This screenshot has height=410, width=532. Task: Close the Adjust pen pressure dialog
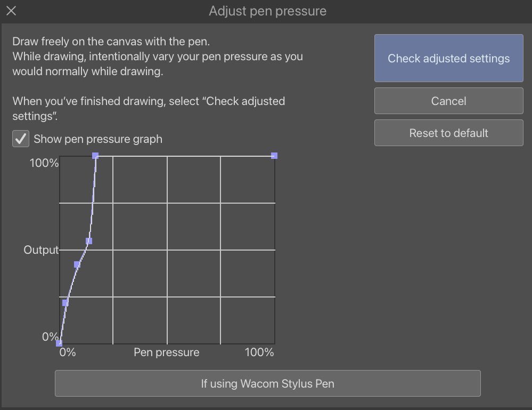pos(11,11)
